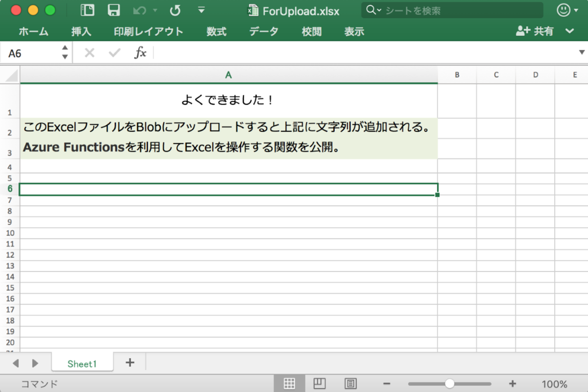Open the 表示 ribbon tab
The height and width of the screenshot is (392, 588).
click(354, 31)
